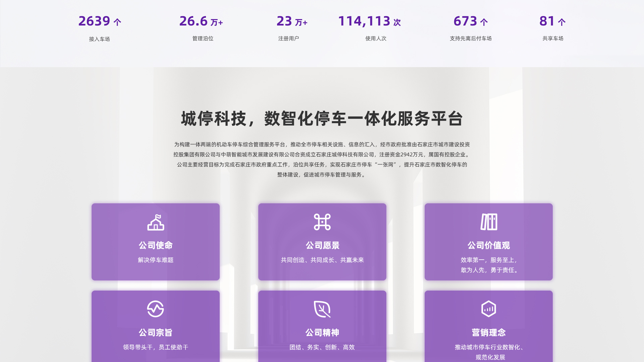
Task: Click the 共享车场 label
Action: coord(553,39)
